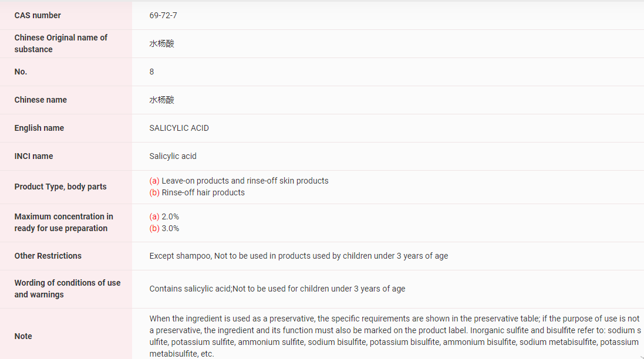
Task: Select the INCI name label
Action: [x=33, y=156]
